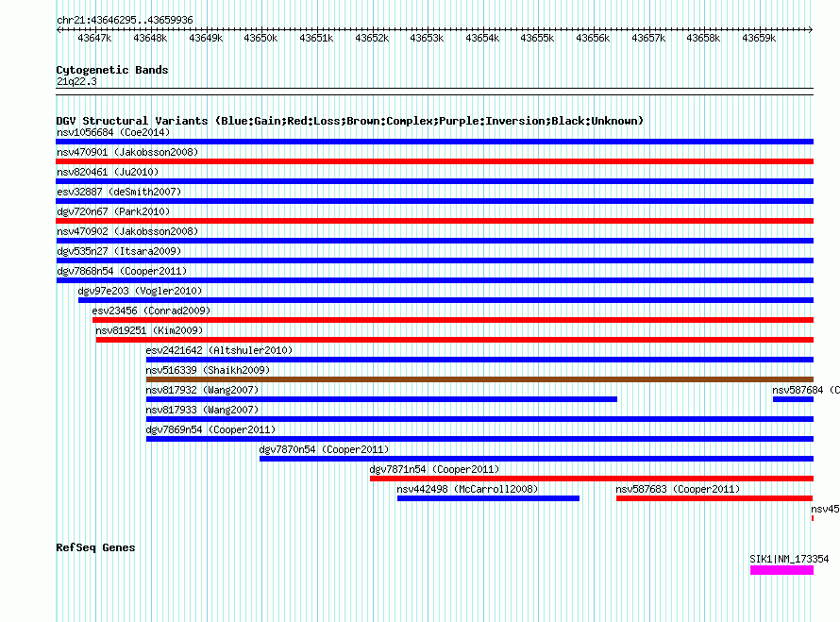
Task: Click the blue bar under nsv817933
Action: [479, 419]
